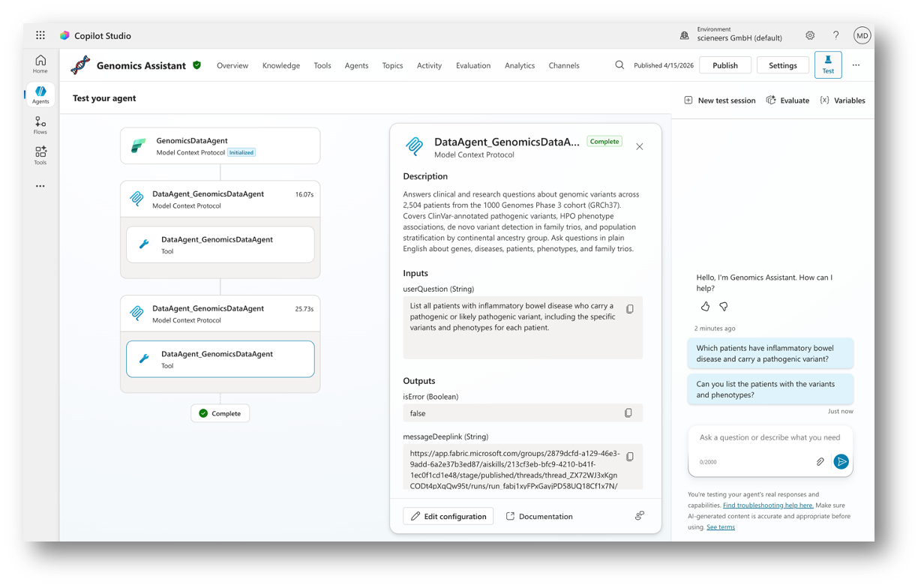Show more sidebar options ellipsis

point(40,186)
